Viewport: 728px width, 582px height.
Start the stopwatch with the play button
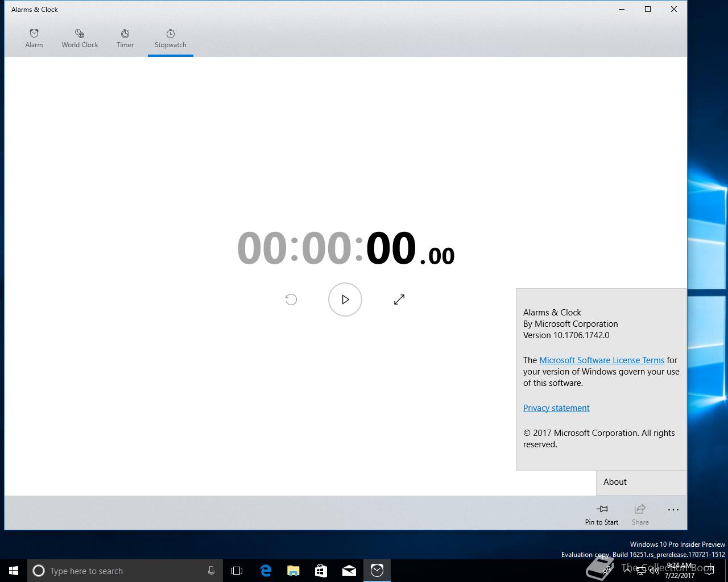pos(345,300)
